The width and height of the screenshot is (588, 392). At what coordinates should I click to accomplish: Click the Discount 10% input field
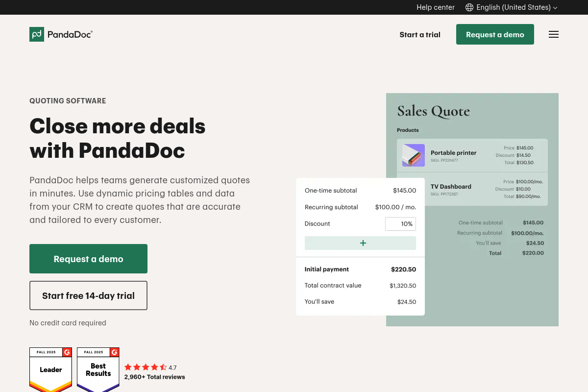coord(400,224)
